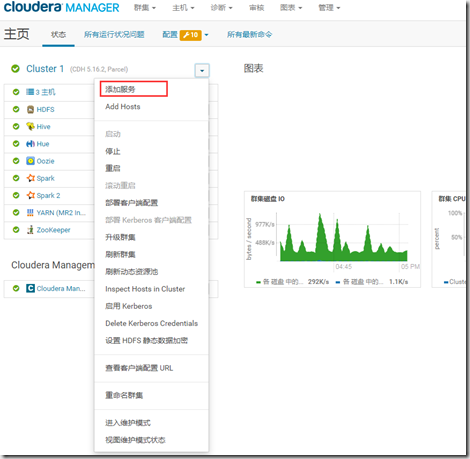Switch to the 状态 tab
The width and height of the screenshot is (470, 459).
click(58, 35)
